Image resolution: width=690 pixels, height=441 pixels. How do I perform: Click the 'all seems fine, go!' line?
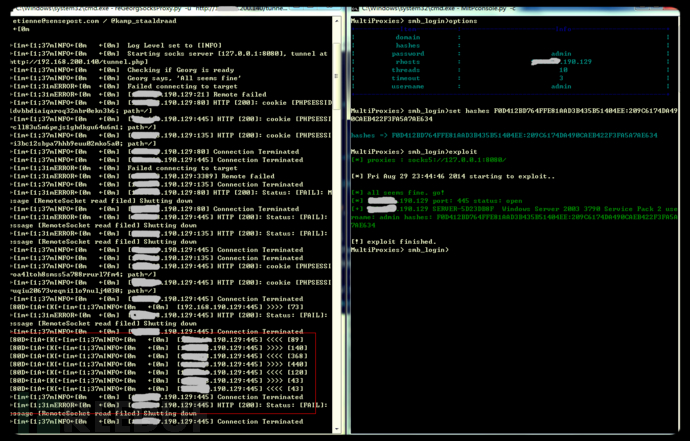point(397,192)
